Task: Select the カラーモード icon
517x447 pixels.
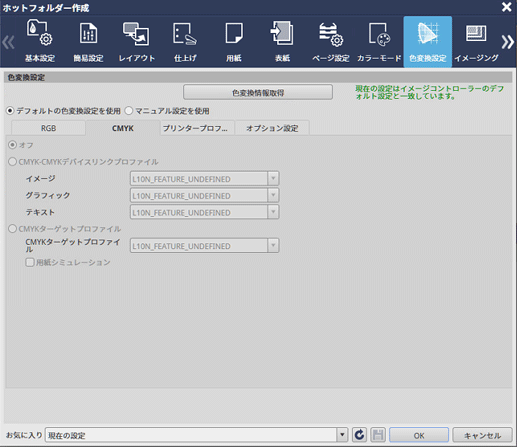Action: (379, 41)
